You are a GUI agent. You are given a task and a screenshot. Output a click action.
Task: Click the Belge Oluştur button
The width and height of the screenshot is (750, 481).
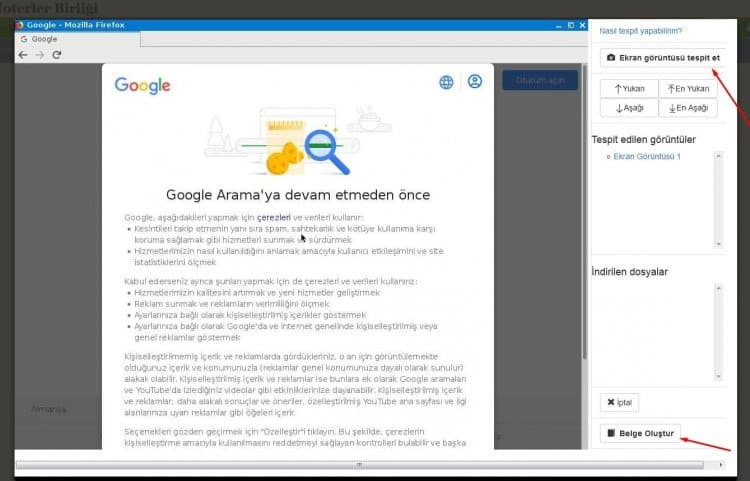click(640, 433)
